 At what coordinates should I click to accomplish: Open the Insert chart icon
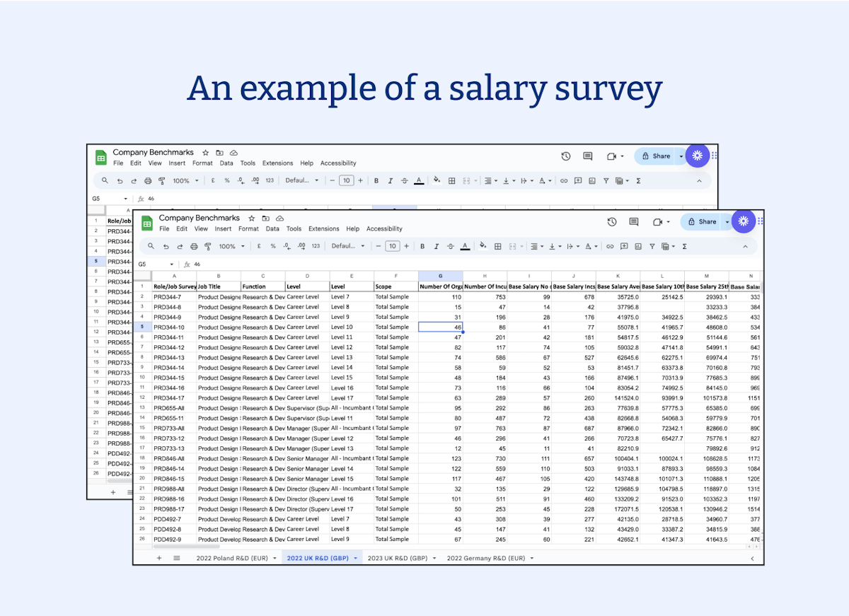click(x=637, y=245)
